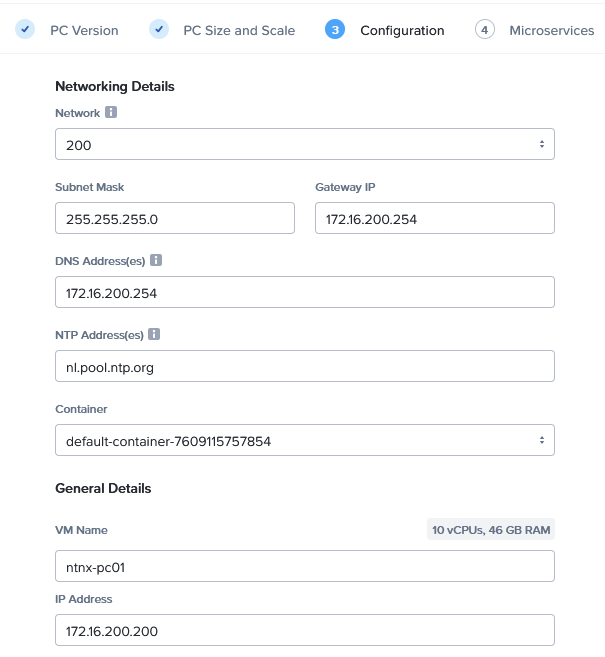Open the PC Size and Scale step
605x657 pixels.
239,30
